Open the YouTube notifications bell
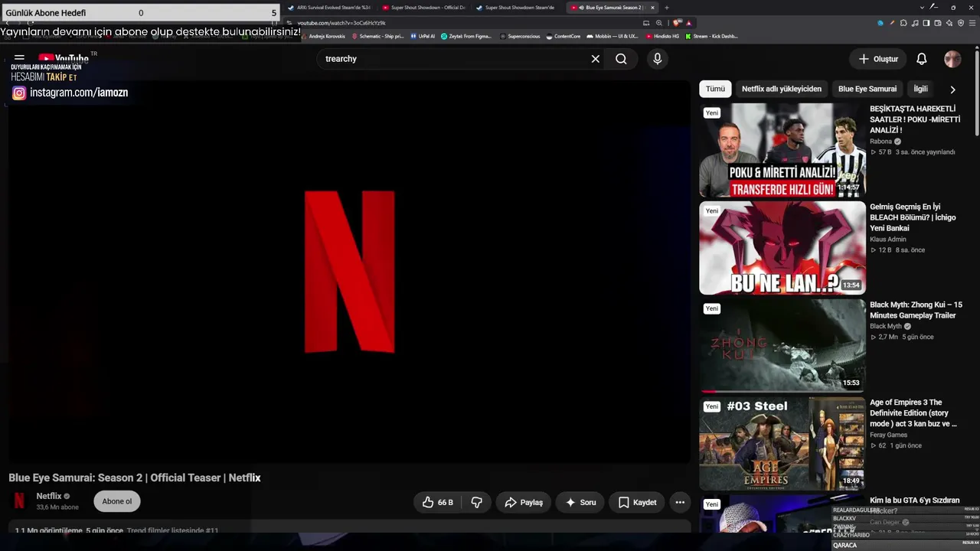Image resolution: width=980 pixels, height=551 pixels. (x=922, y=59)
